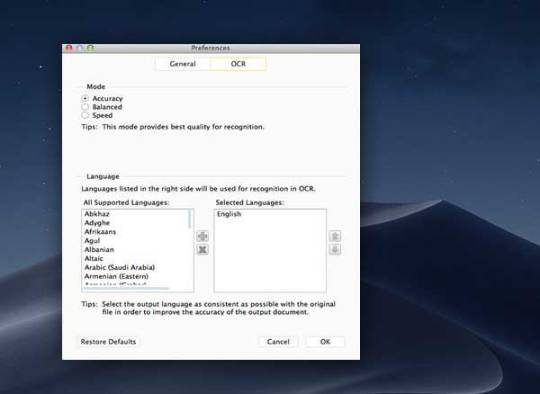Confirm settings with OK button
540x394 pixels.
(325, 342)
